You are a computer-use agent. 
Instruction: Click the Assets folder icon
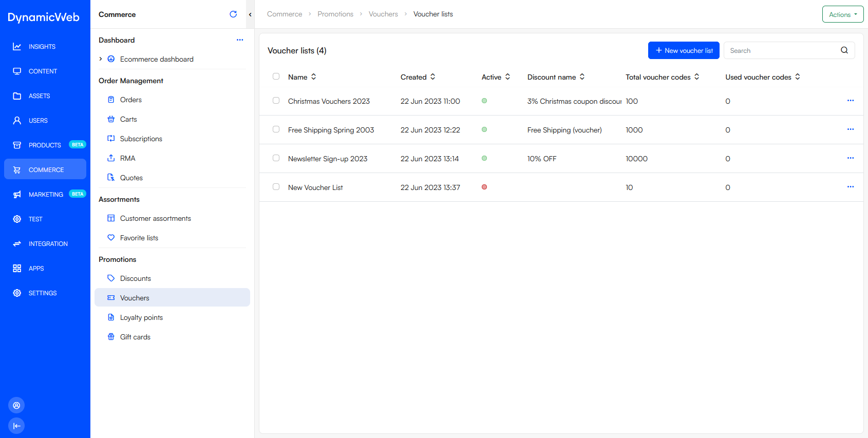[17, 96]
